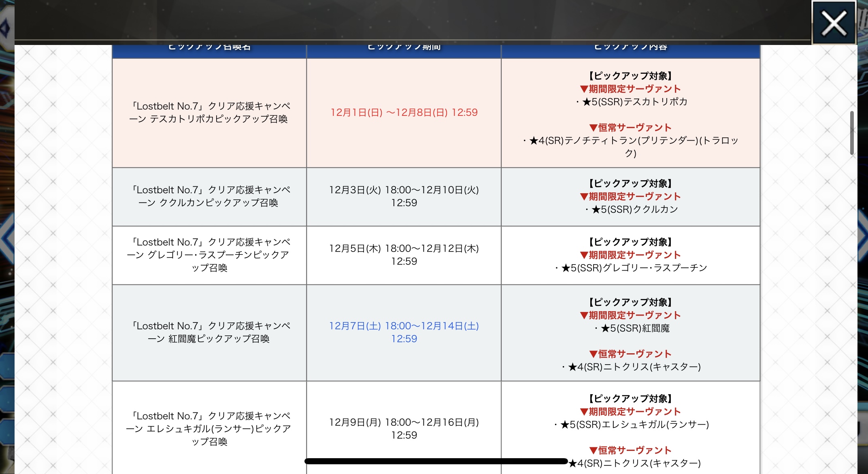Click ★5(SSR)紅閻魔 servant entry
This screenshot has height=474, width=868.
[634, 328]
